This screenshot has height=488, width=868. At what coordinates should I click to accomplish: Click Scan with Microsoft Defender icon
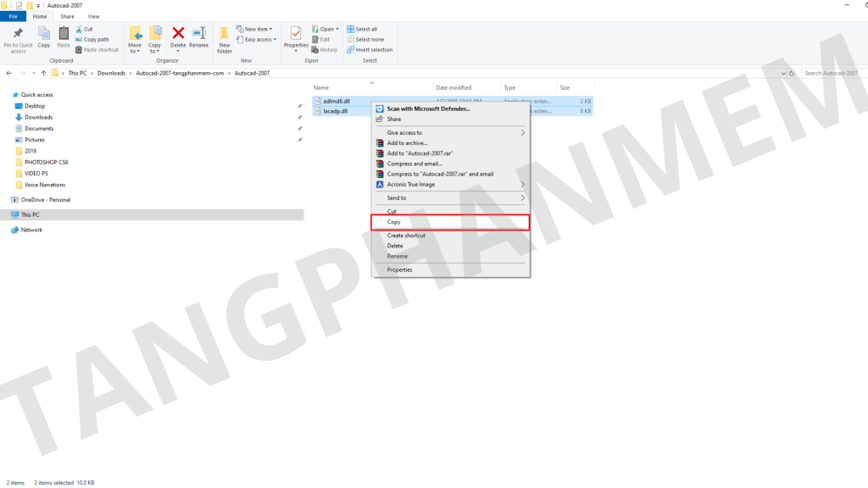tap(379, 108)
